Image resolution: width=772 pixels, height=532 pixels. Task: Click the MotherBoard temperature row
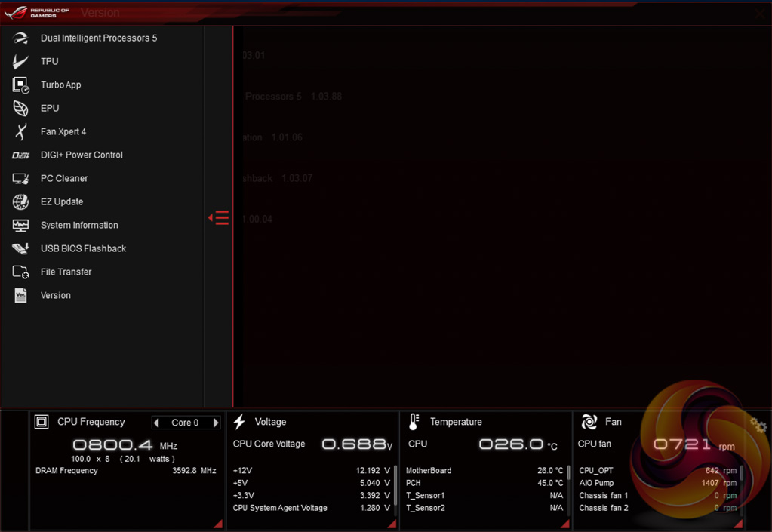(484, 470)
